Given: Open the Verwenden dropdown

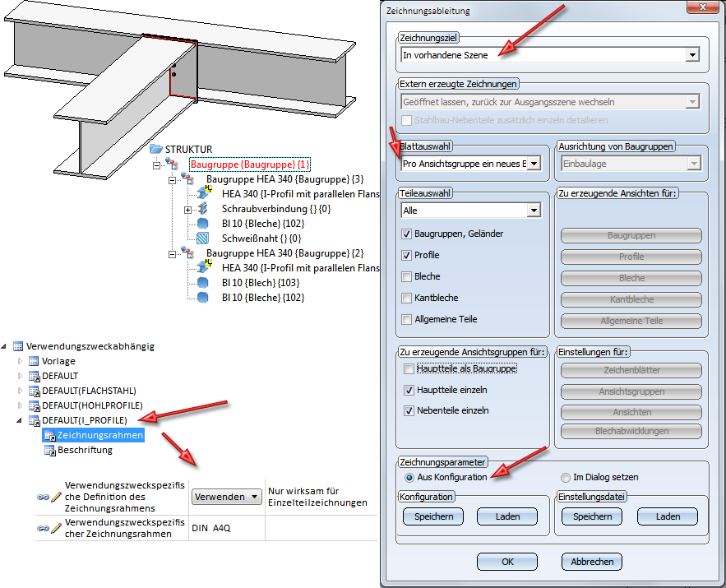Looking at the screenshot, I should (225, 497).
